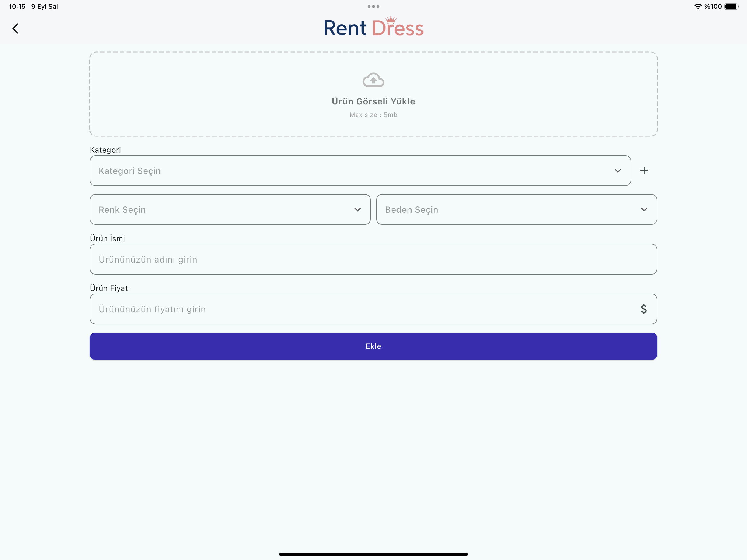Focus the Ürün İsmi input field
The image size is (747, 560).
point(373,259)
